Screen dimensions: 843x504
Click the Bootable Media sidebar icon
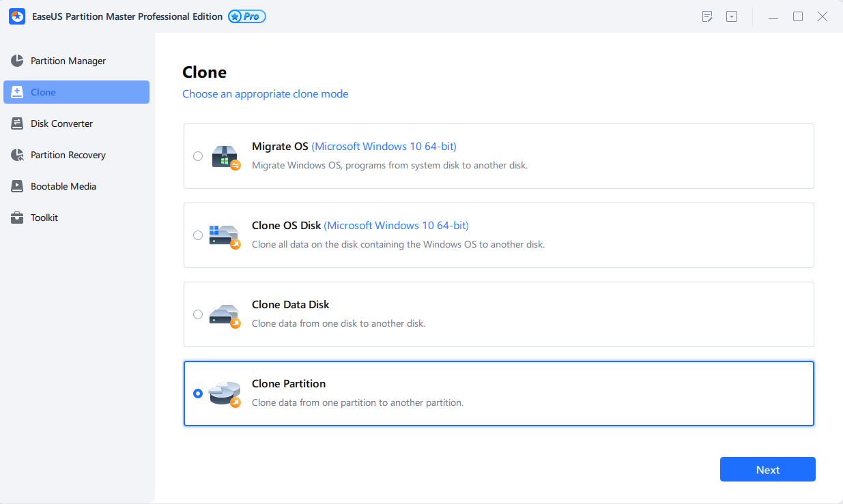click(17, 186)
